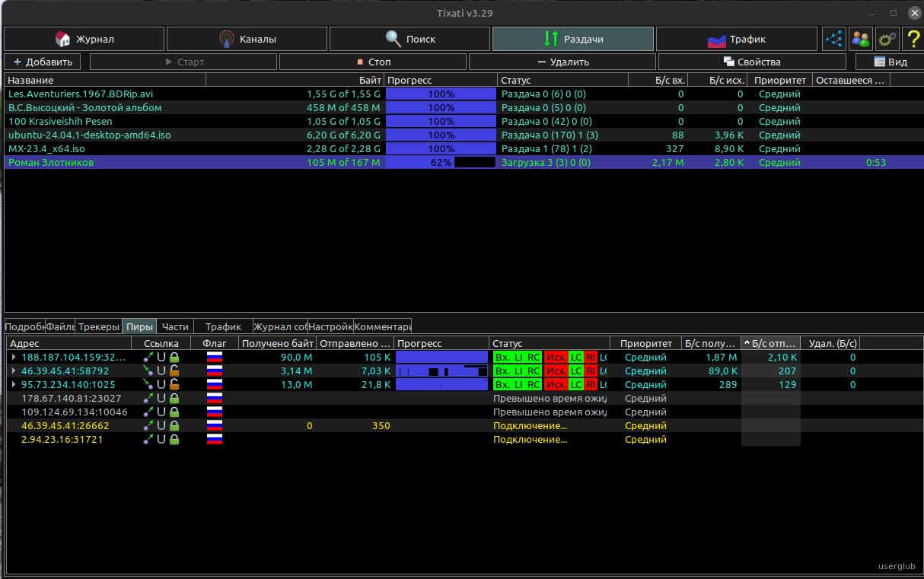Click connection arrow icon for peer 46.39.45.41:26662
This screenshot has width=924, height=579.
click(148, 426)
